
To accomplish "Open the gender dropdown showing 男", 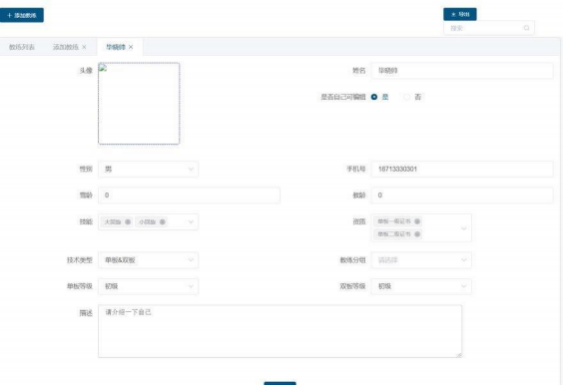I will (148, 169).
